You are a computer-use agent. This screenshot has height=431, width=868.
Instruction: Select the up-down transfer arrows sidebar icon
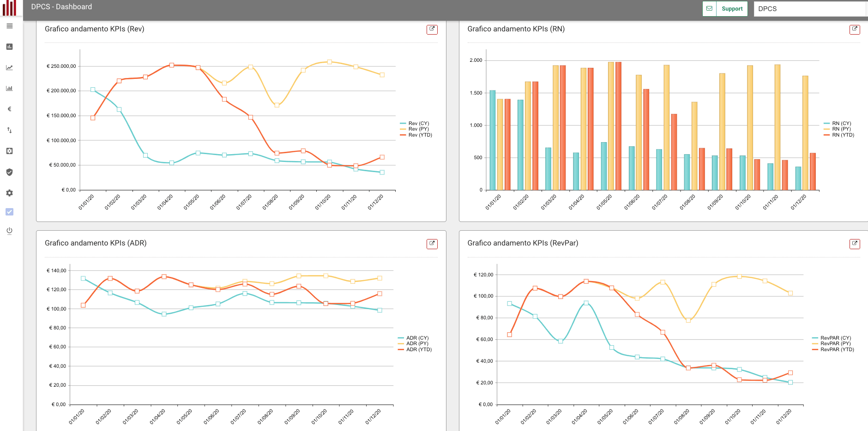(9, 130)
